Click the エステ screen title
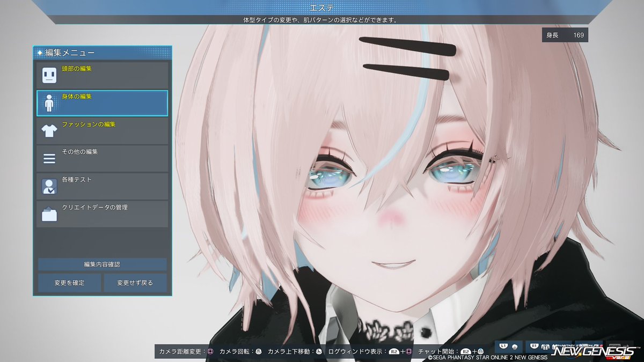The width and height of the screenshot is (644, 362). coord(322,8)
